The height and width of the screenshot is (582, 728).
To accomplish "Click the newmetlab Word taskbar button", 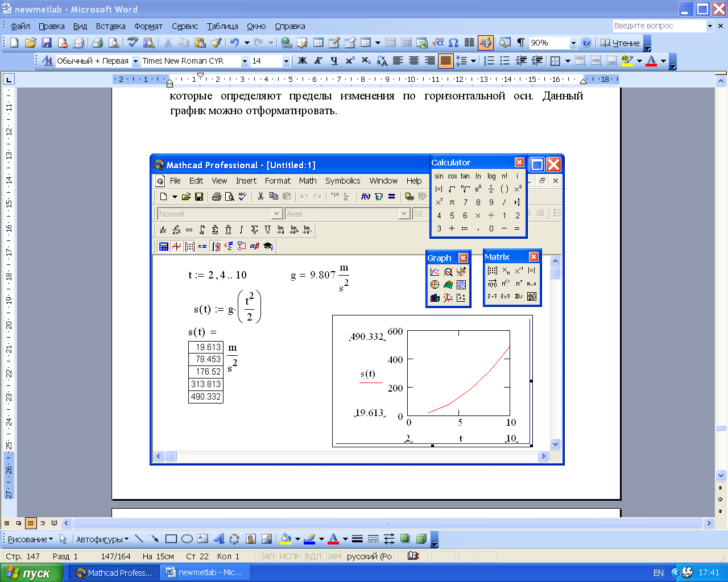I will pos(204,572).
